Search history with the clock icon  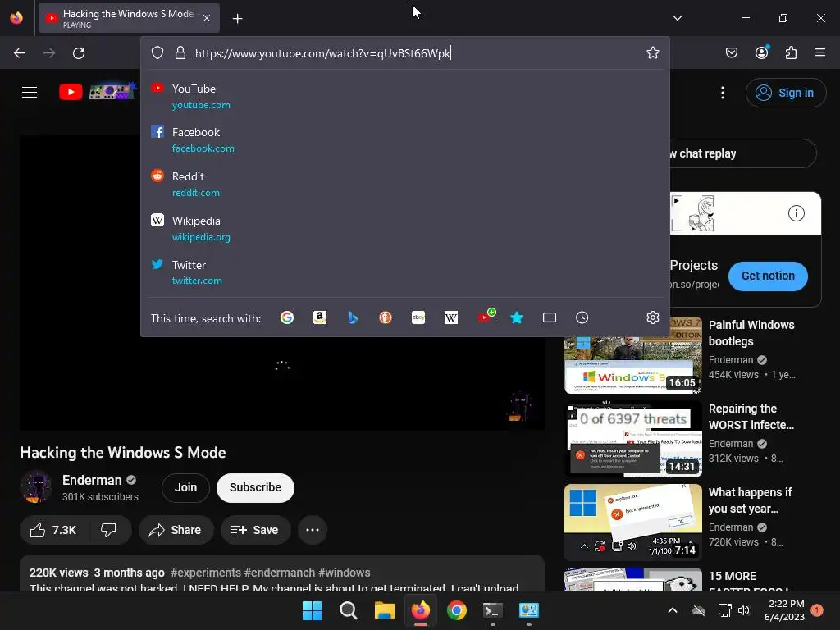tap(582, 317)
